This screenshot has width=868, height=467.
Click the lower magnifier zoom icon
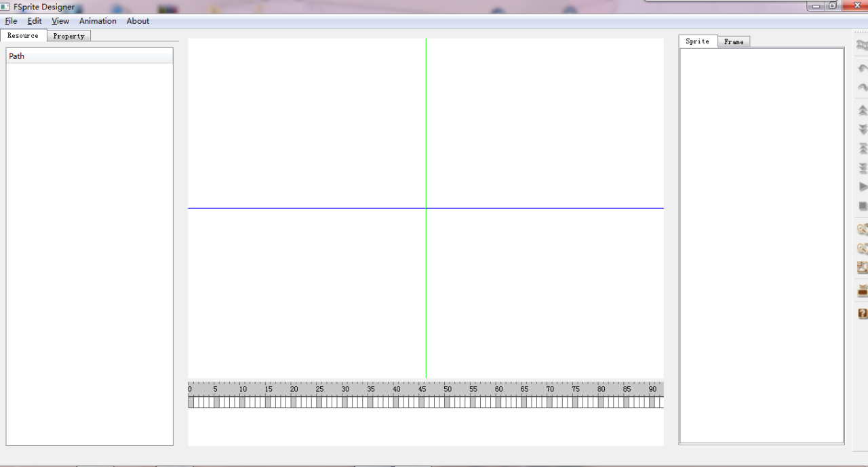(863, 248)
